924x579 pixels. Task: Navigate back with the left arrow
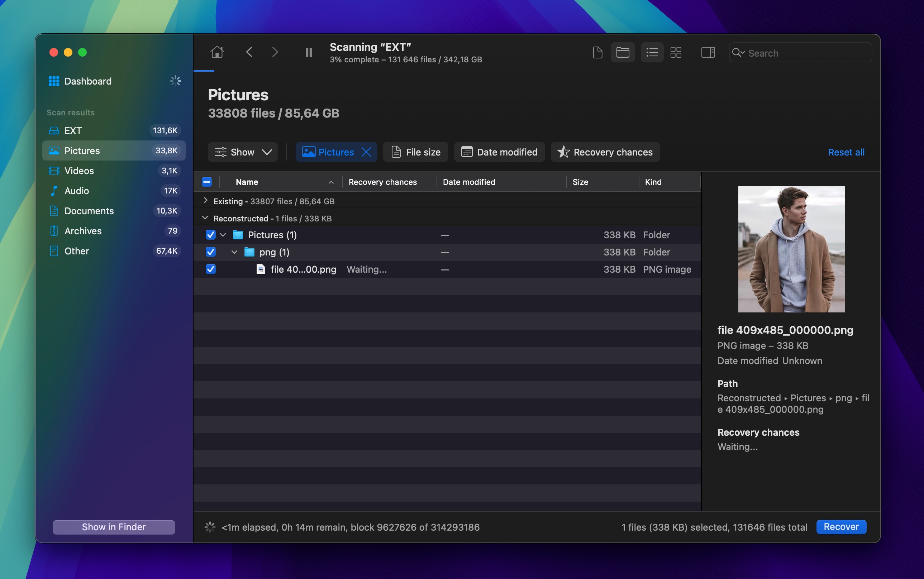249,52
